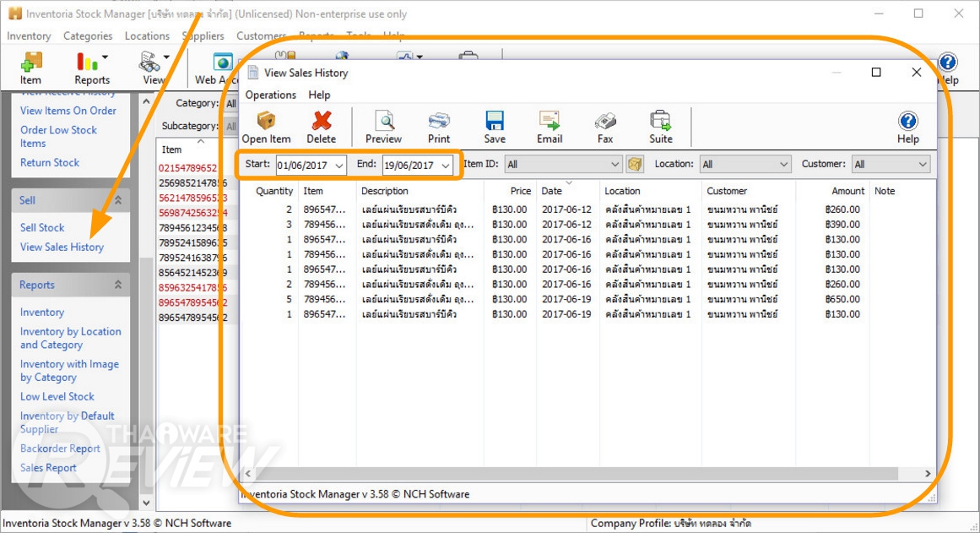Maximize the View Sales History window

pos(876,73)
